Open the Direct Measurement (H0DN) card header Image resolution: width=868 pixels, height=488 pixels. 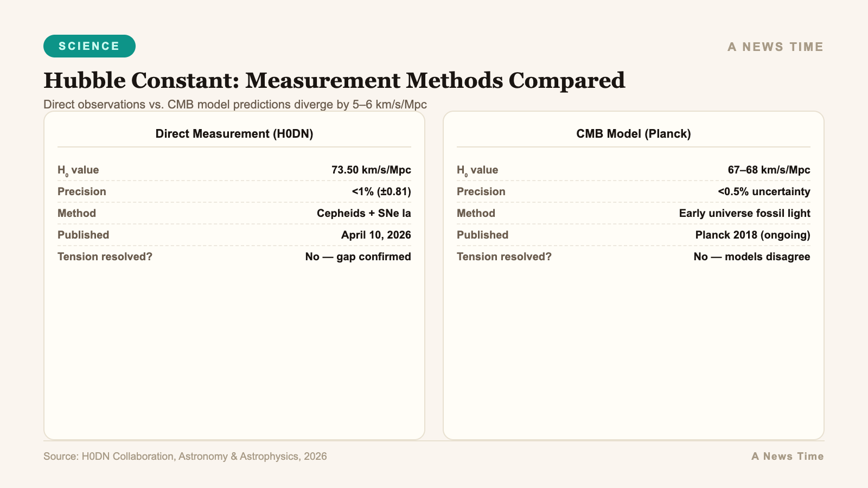[234, 133]
